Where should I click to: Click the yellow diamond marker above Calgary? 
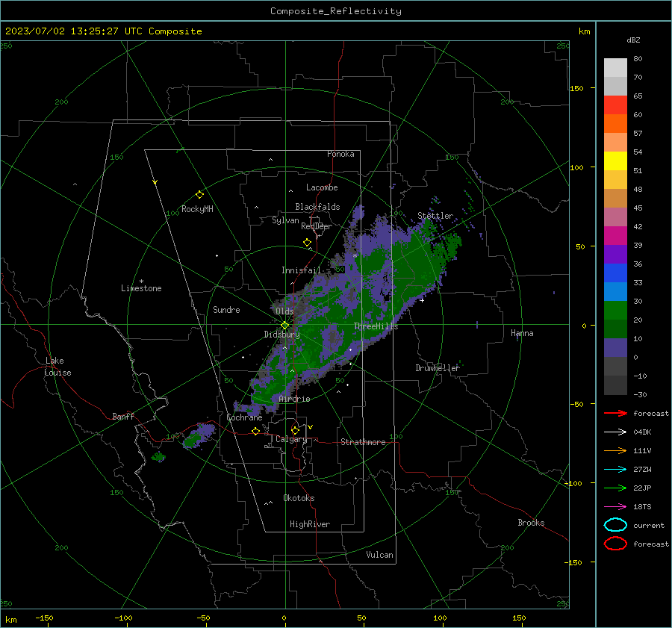295,430
